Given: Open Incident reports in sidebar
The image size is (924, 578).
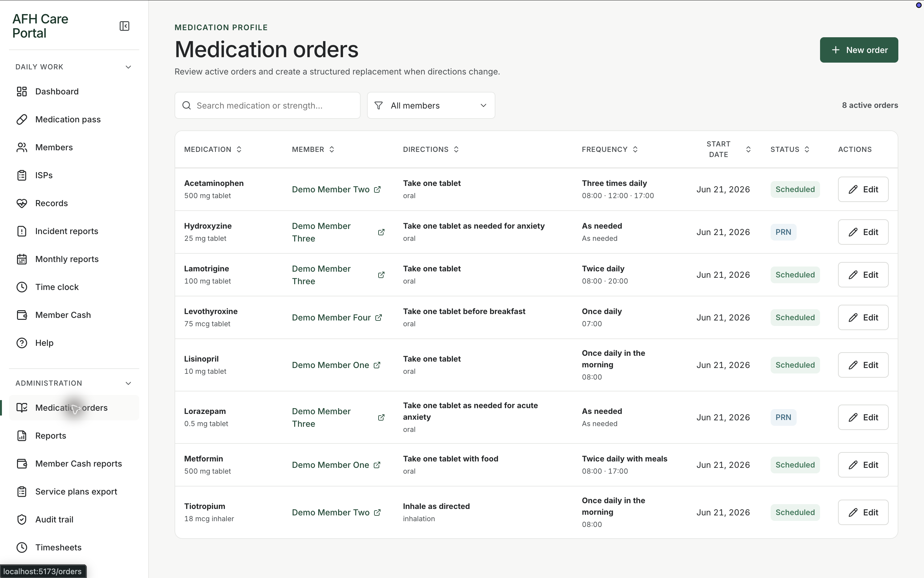Looking at the screenshot, I should click(x=74, y=231).
